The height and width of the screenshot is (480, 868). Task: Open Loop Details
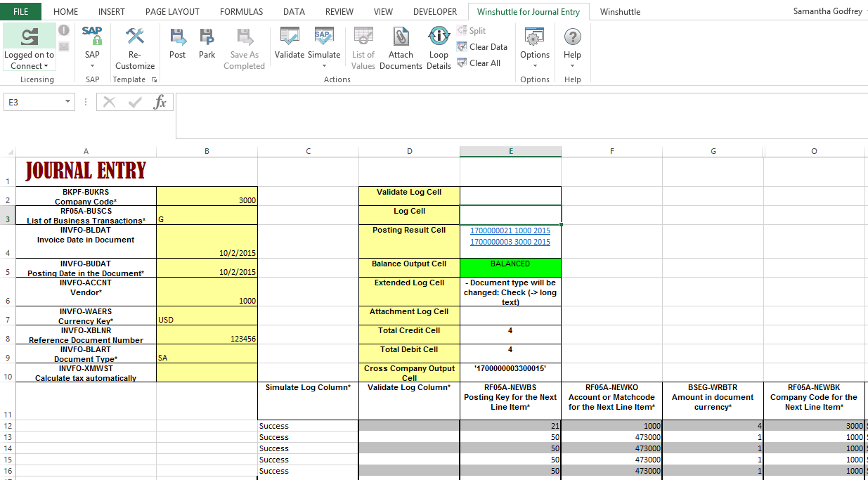click(x=439, y=48)
